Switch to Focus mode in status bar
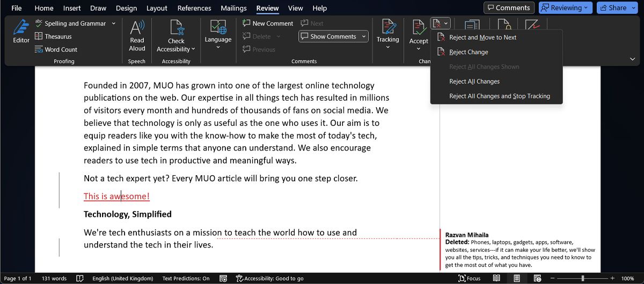The image size is (644, 284). click(x=469, y=279)
